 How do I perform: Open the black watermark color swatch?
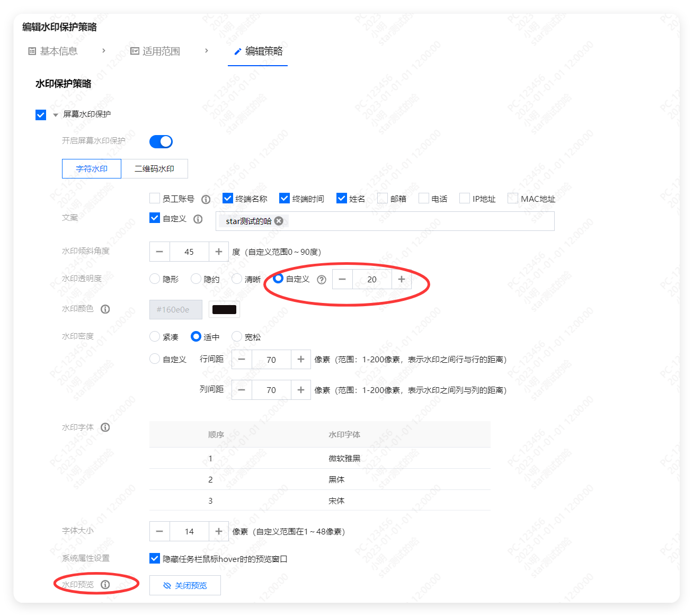tap(224, 309)
